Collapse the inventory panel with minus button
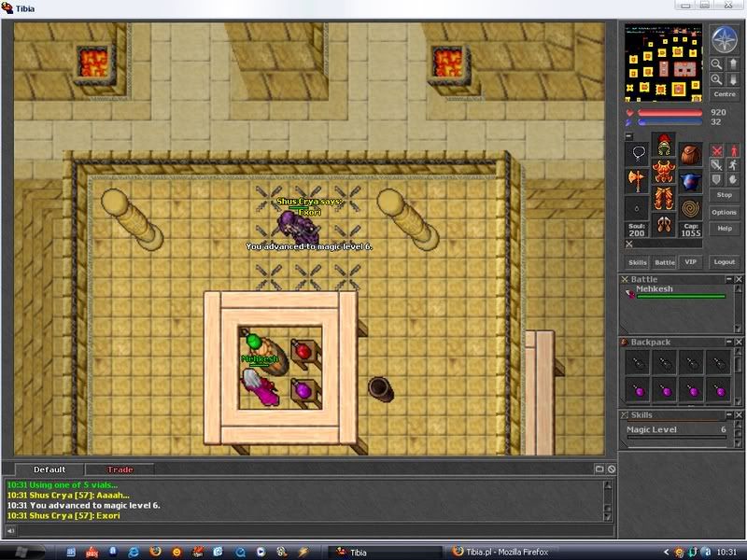The width and height of the screenshot is (747, 560). [628, 136]
